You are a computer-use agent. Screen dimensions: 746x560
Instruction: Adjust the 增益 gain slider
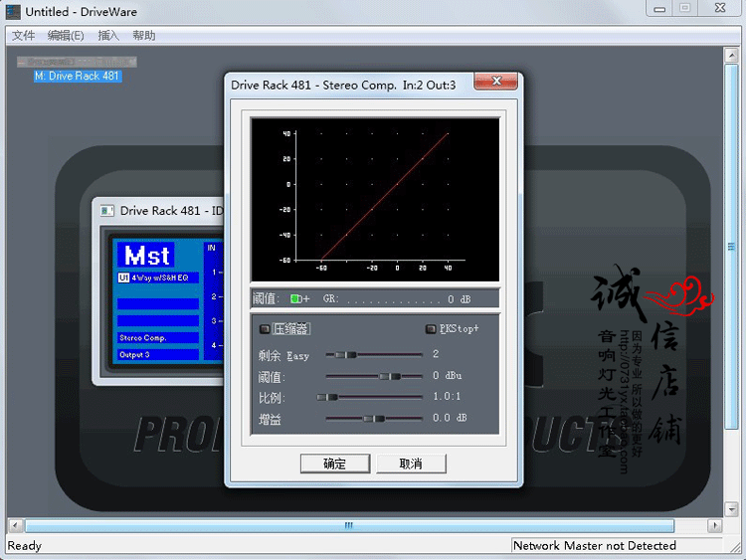tap(374, 418)
